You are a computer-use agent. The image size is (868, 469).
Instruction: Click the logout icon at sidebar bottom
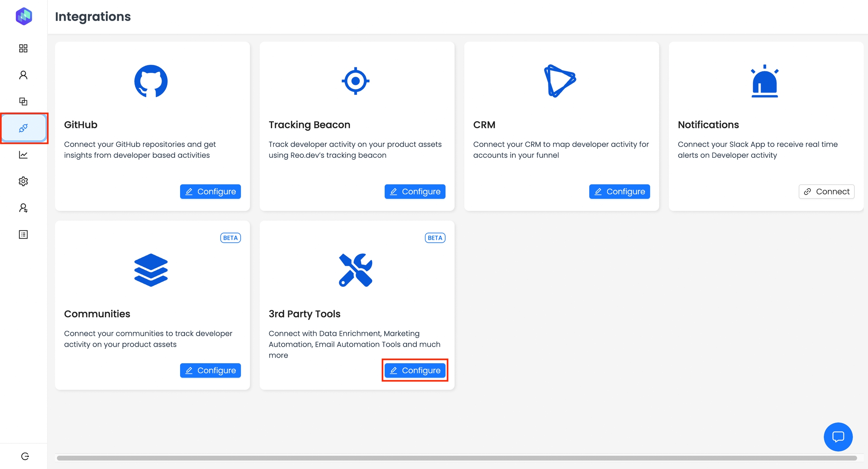click(x=25, y=456)
